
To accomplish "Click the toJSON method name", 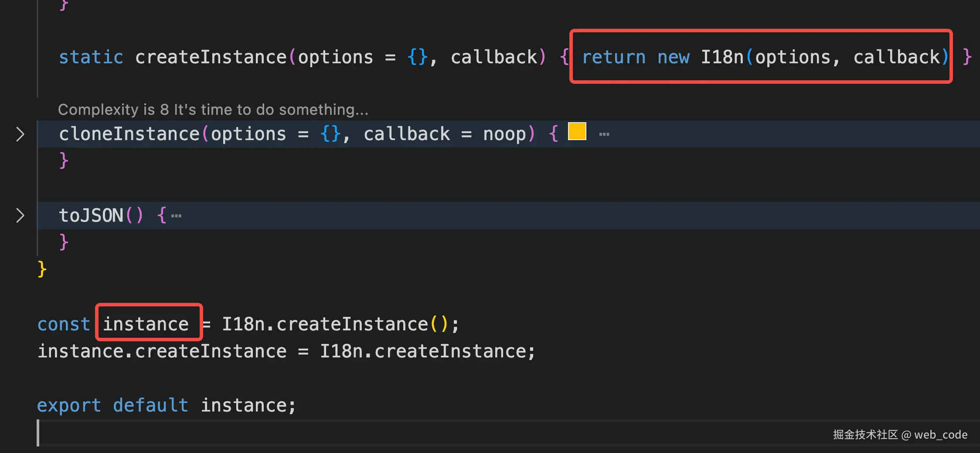I will click(x=91, y=216).
